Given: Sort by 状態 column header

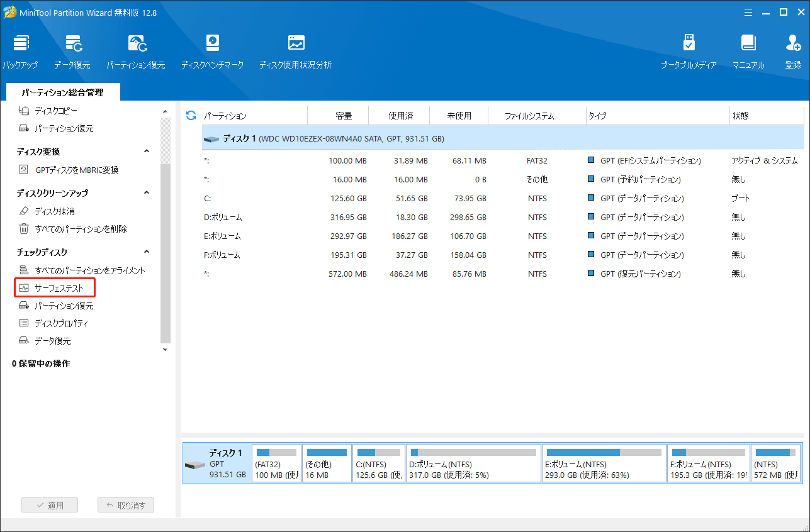Looking at the screenshot, I should pyautogui.click(x=767, y=116).
